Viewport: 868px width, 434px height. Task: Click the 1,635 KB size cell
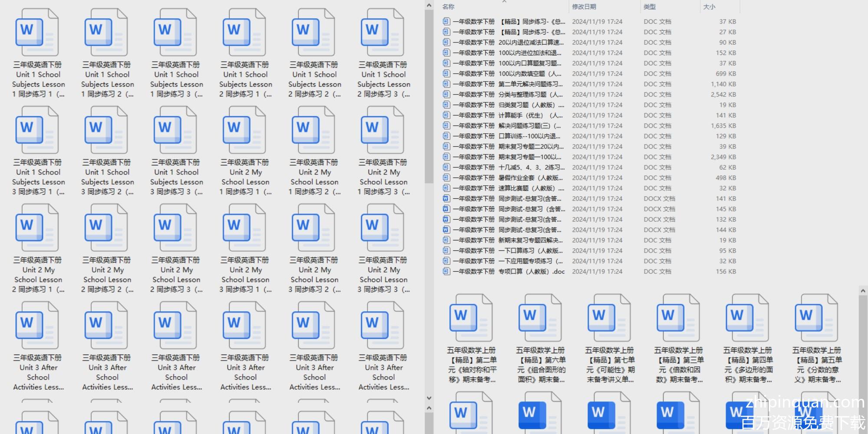click(723, 126)
